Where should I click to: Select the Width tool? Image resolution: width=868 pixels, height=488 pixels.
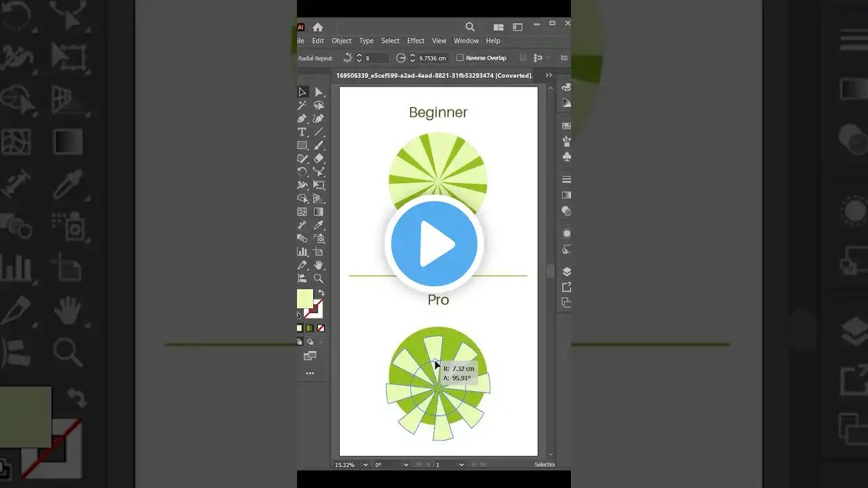coord(302,185)
